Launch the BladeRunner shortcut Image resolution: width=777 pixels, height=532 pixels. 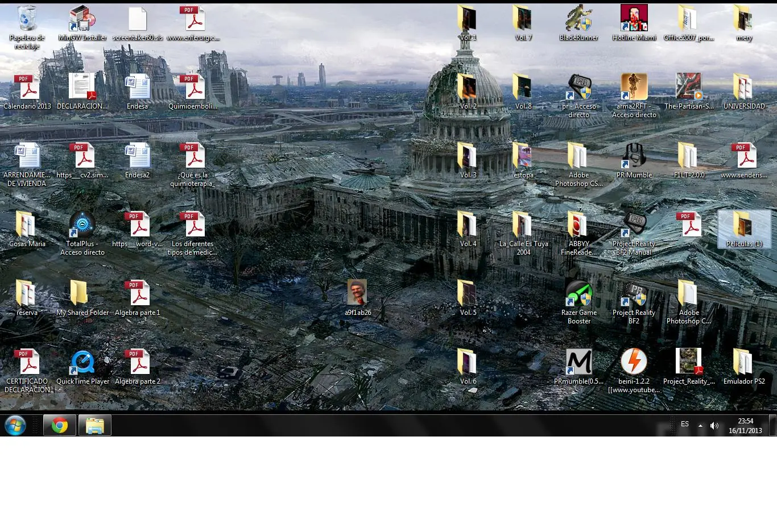coord(578,24)
